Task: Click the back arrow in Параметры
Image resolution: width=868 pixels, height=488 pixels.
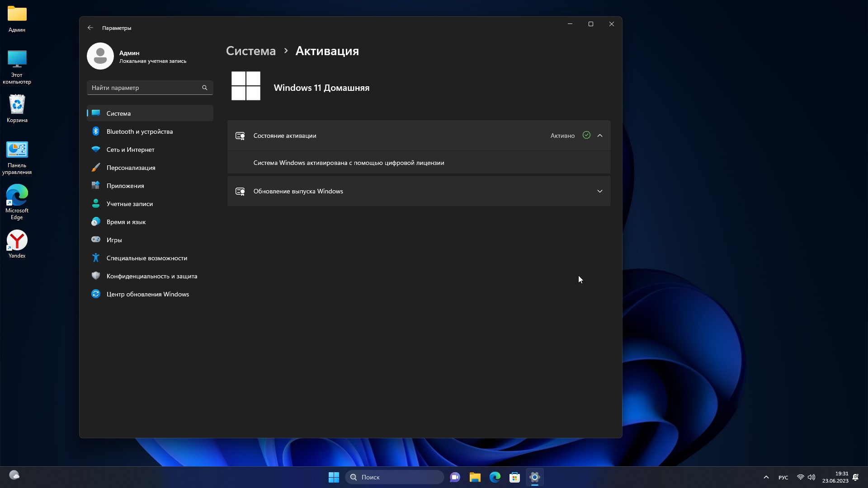Action: tap(90, 28)
